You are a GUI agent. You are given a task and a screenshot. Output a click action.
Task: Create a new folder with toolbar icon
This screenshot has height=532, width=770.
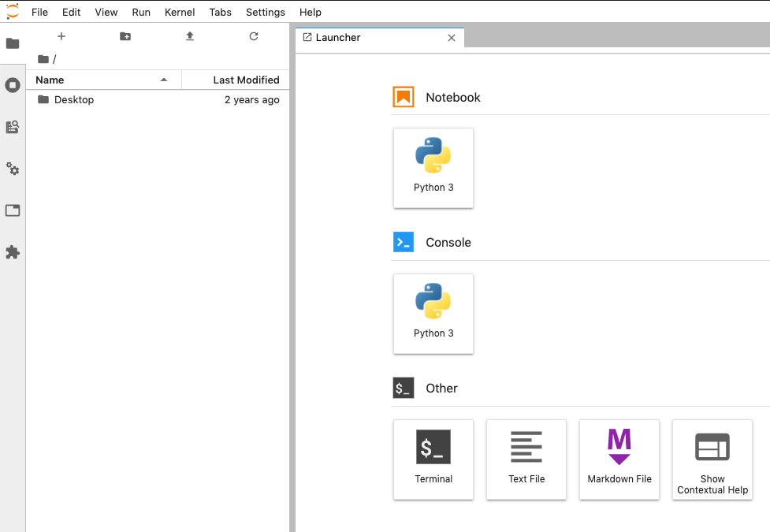coord(125,36)
